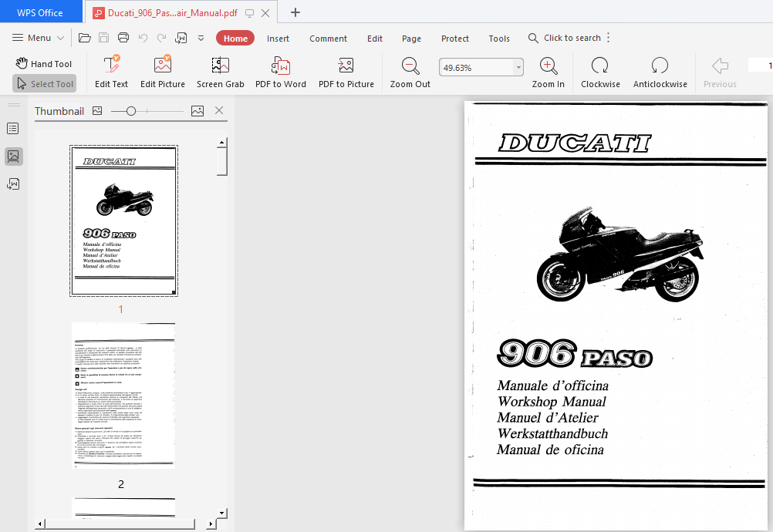Click the Open file folder icon
773x532 pixels.
tap(85, 38)
